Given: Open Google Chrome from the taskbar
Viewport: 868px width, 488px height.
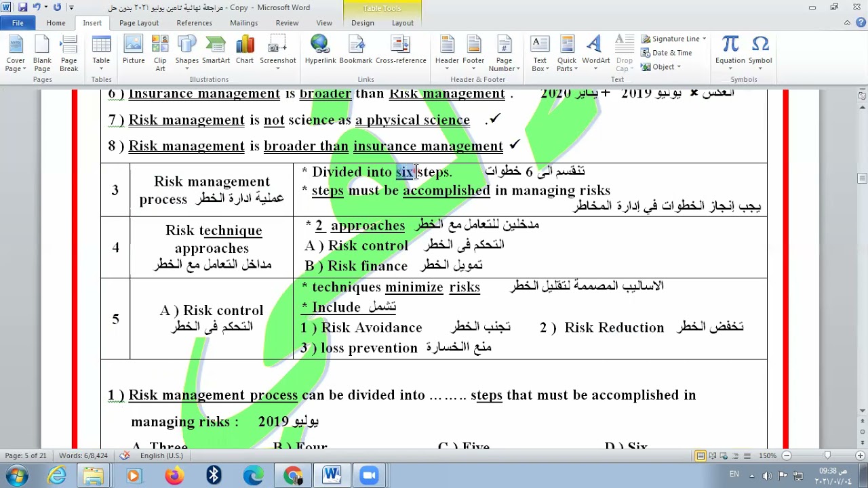Looking at the screenshot, I should (293, 476).
